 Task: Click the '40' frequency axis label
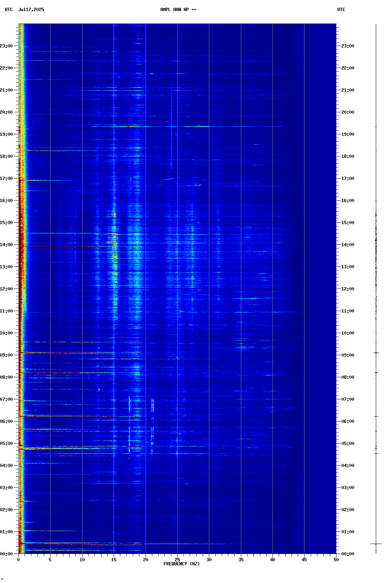click(x=272, y=560)
